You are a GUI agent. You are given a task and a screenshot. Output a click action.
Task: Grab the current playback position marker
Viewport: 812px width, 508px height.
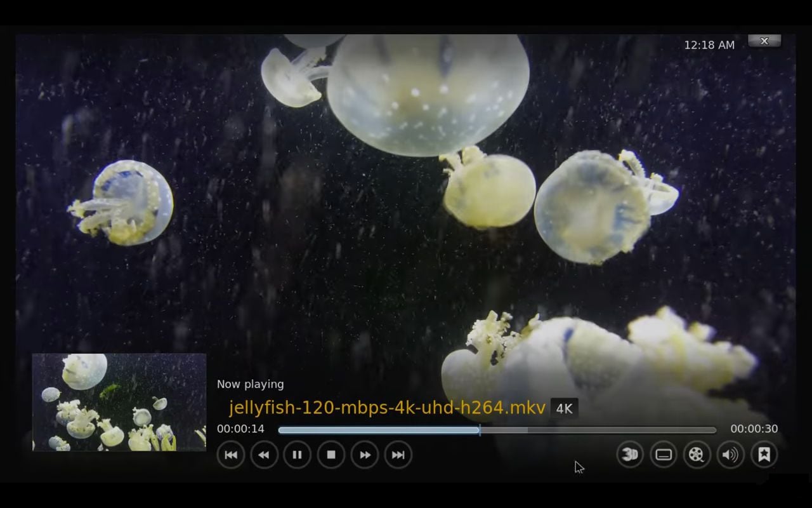[x=480, y=430]
